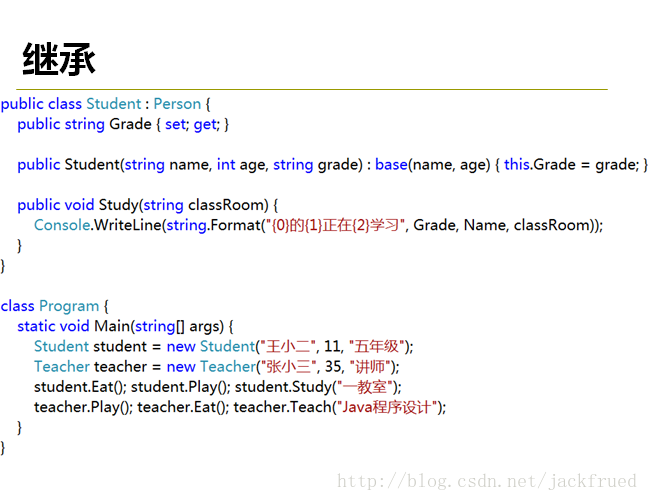Image resolution: width=648 pixels, height=501 pixels.
Task: Click the 'student.Play();' call
Action: click(x=181, y=387)
